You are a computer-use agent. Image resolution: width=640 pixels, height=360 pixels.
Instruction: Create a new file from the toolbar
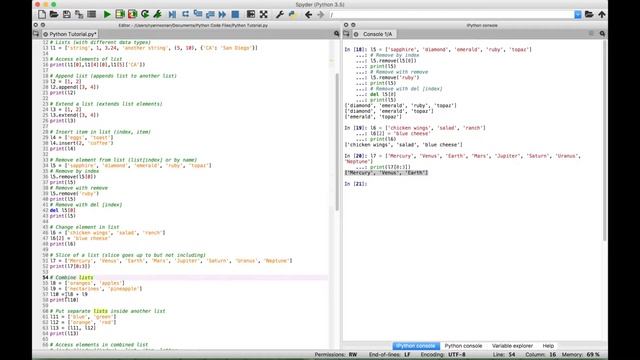42,14
